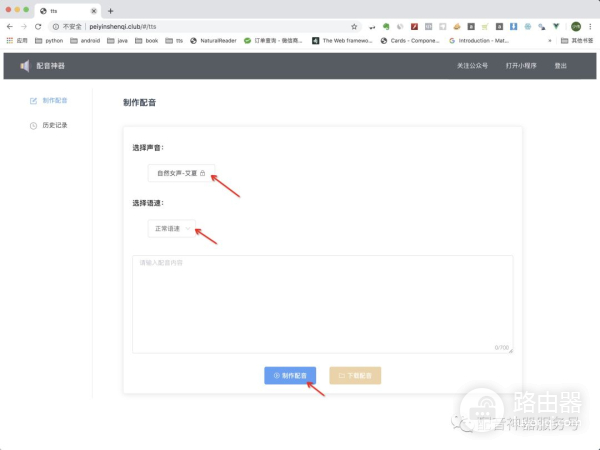
Task: Click the browser forward arrow
Action: [x=24, y=26]
